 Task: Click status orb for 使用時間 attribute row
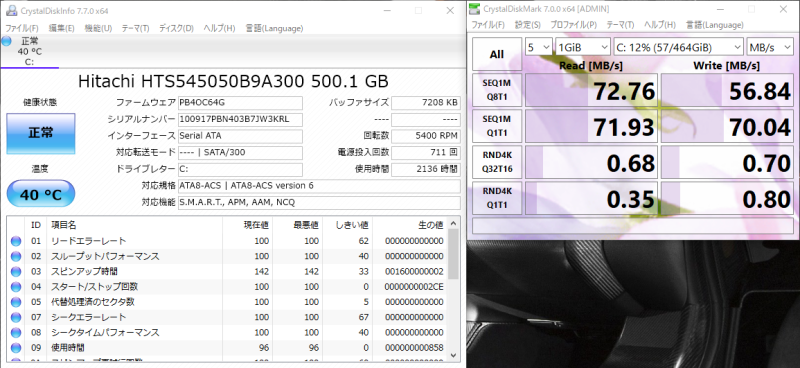16,348
